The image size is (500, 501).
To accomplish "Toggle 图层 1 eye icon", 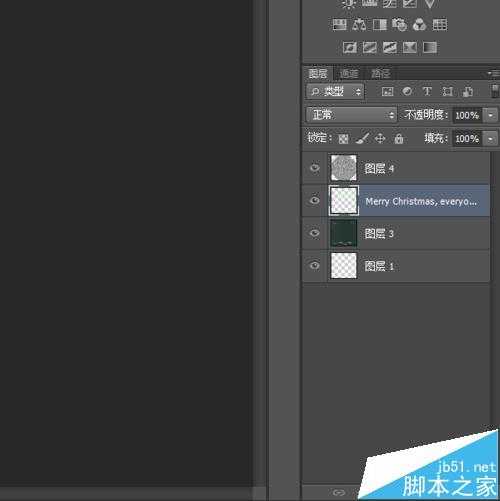I will (314, 266).
